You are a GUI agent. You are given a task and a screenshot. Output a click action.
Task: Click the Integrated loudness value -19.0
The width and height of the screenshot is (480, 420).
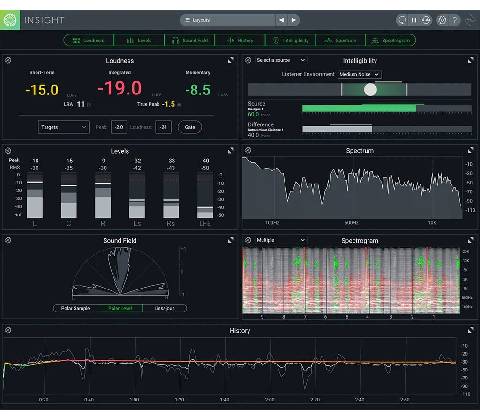pyautogui.click(x=120, y=89)
